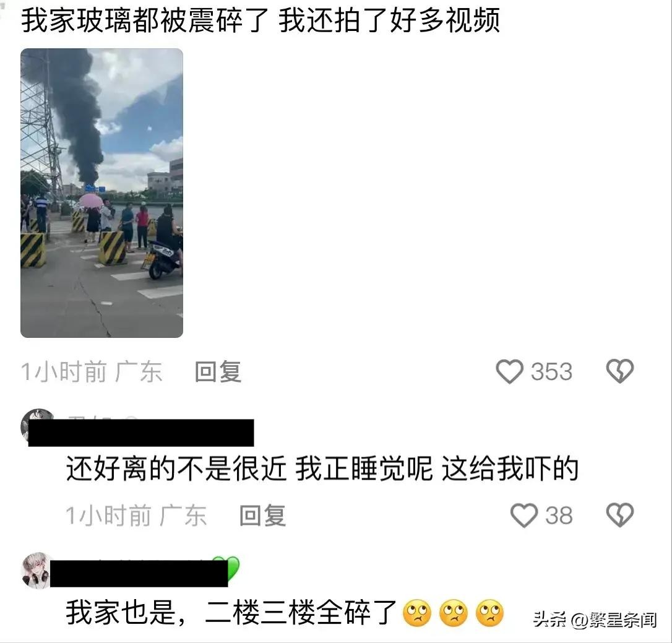The width and height of the screenshot is (672, 643).
Task: Dislike the first comment via broken heart
Action: pyautogui.click(x=620, y=371)
